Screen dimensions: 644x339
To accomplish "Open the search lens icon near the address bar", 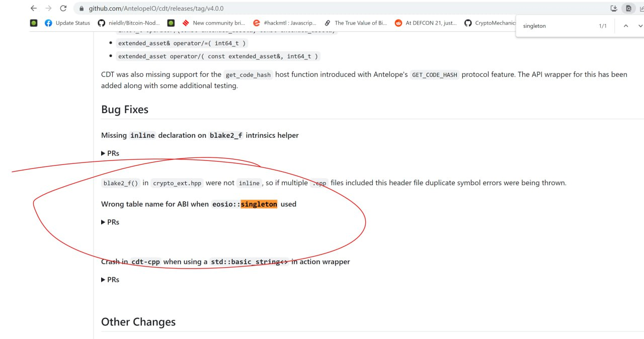I will (629, 8).
